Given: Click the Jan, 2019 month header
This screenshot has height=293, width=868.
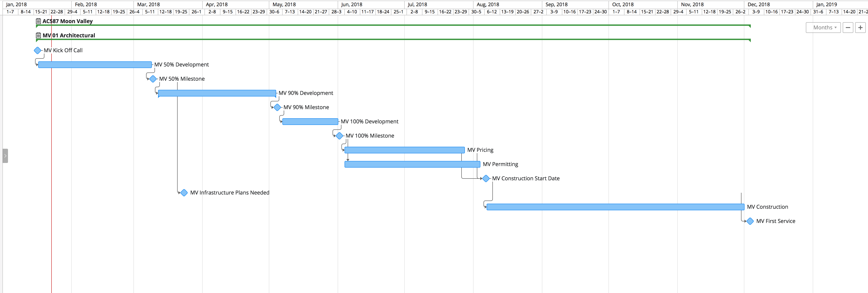Looking at the screenshot, I should pos(840,4).
